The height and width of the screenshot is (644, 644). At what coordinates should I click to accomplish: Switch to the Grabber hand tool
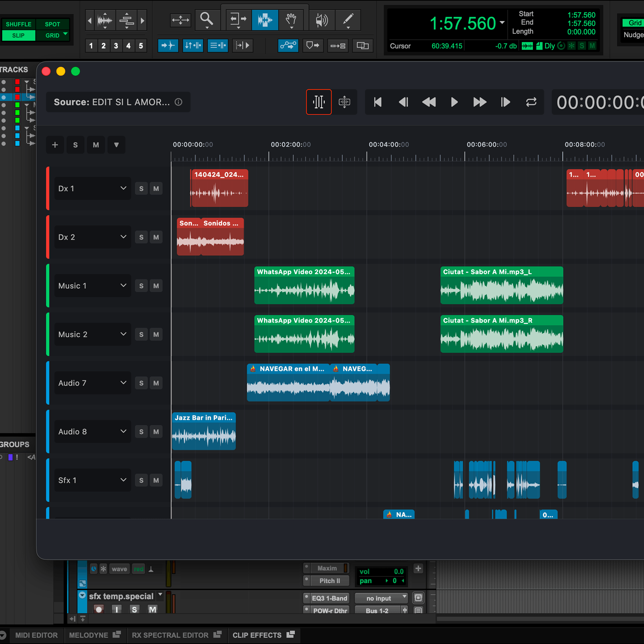[291, 20]
